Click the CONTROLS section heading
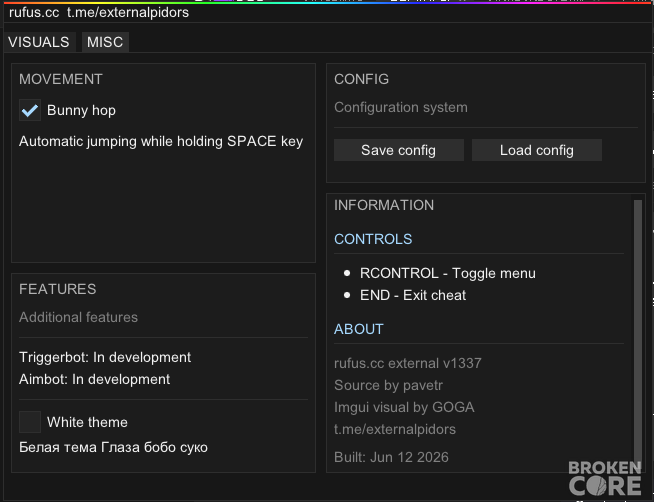 click(373, 239)
